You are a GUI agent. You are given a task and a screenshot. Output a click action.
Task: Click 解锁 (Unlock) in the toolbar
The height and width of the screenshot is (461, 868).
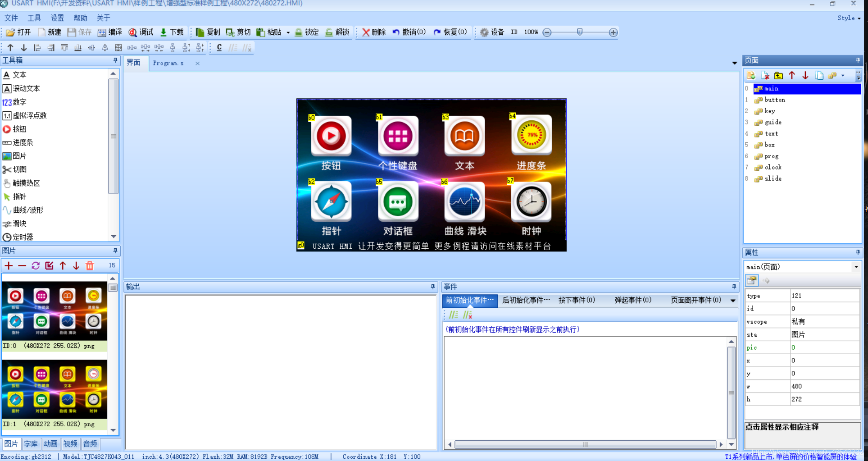(337, 32)
